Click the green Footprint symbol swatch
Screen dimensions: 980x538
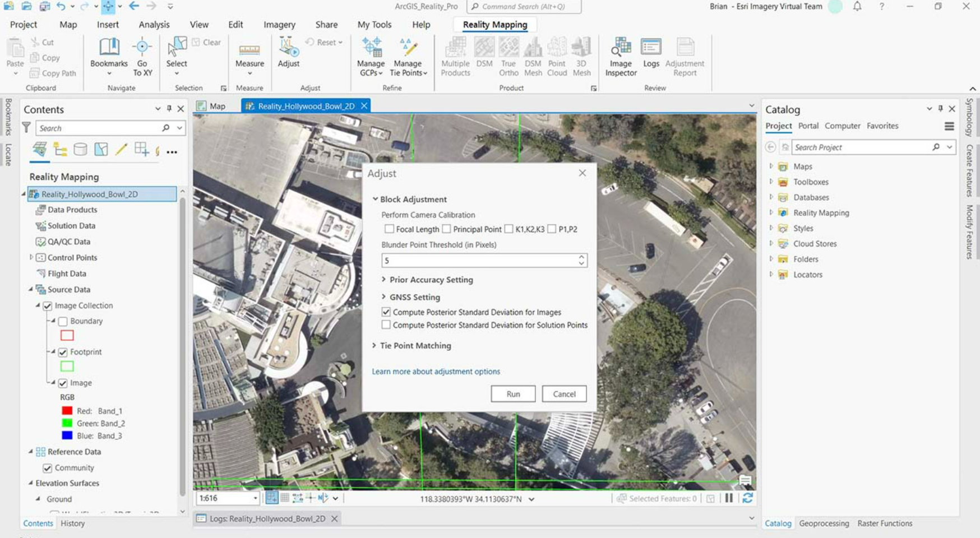(x=67, y=367)
